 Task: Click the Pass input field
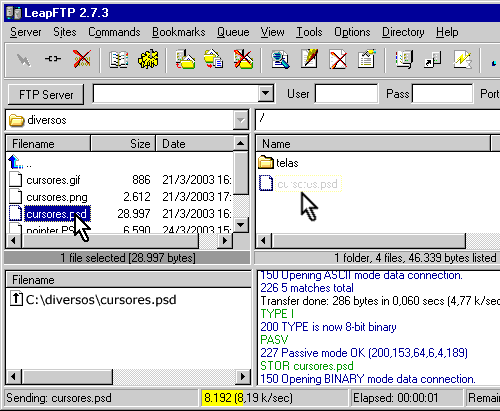pyautogui.click(x=443, y=93)
